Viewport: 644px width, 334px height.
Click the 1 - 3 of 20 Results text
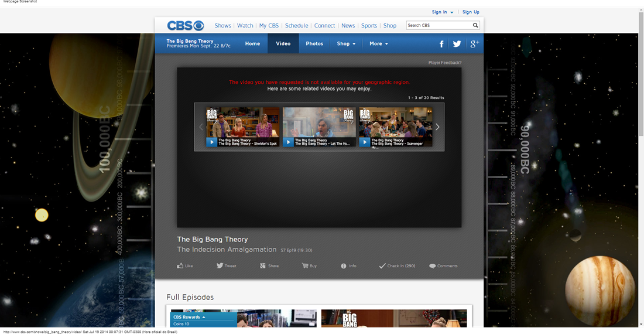click(x=426, y=98)
